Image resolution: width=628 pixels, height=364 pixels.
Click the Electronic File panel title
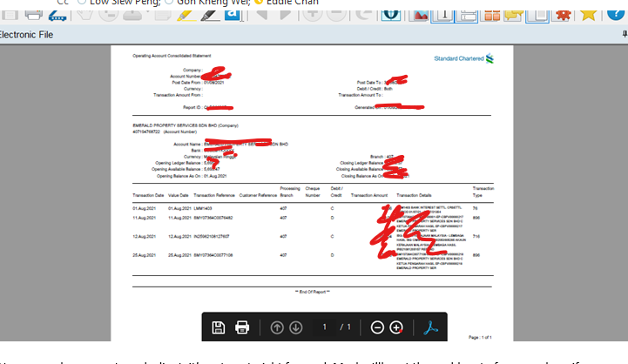26,35
